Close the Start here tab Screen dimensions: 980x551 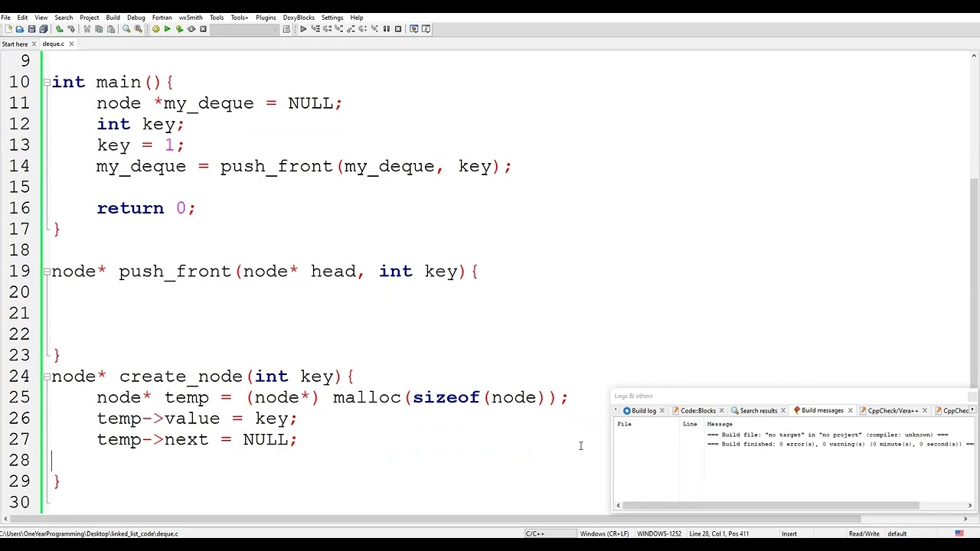coord(34,44)
